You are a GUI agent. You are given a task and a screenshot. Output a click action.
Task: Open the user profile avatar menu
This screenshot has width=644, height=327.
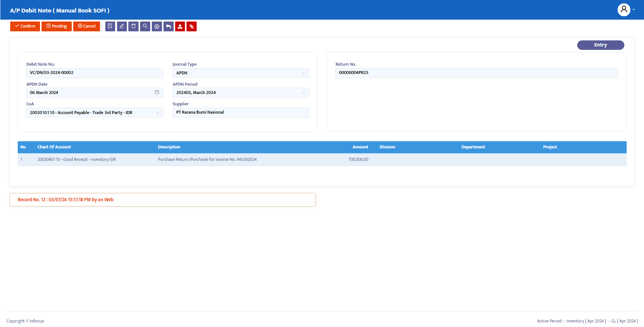(x=624, y=10)
